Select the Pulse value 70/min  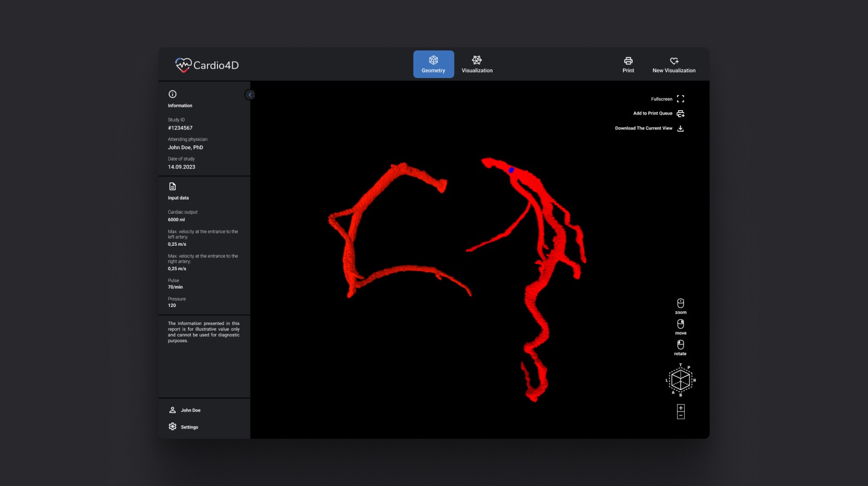tap(175, 287)
